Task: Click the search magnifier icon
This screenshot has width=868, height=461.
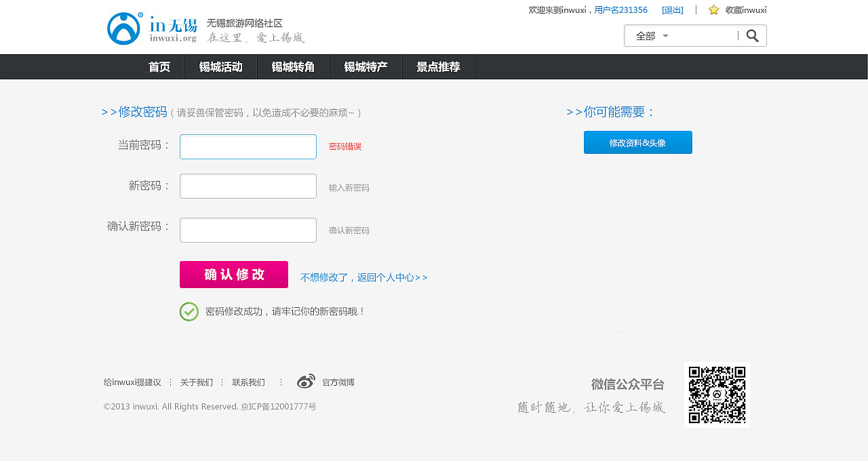Action: pyautogui.click(x=753, y=35)
